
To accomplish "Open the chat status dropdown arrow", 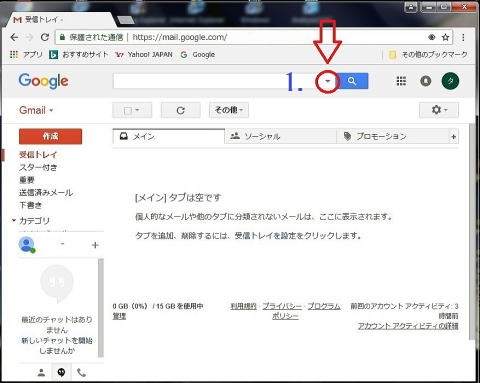I will 62,245.
